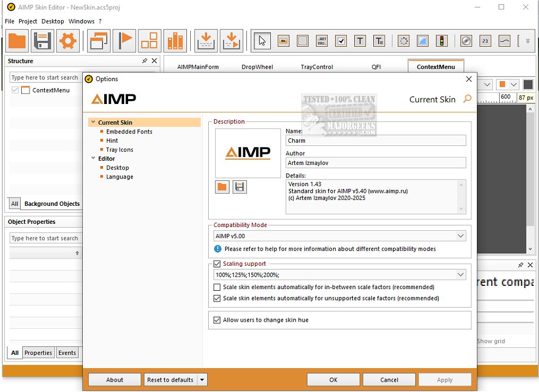539x392 pixels.
Task: Toggle the Scaling support checkbox
Action: [217, 264]
